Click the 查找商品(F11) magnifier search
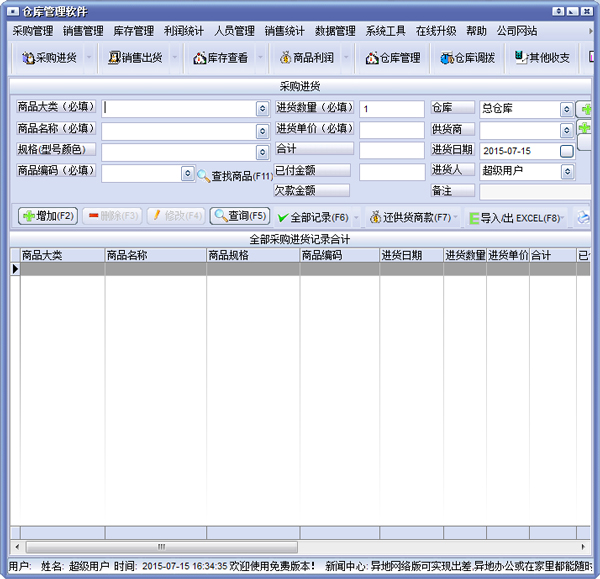The height and width of the screenshot is (579, 600). [x=235, y=176]
